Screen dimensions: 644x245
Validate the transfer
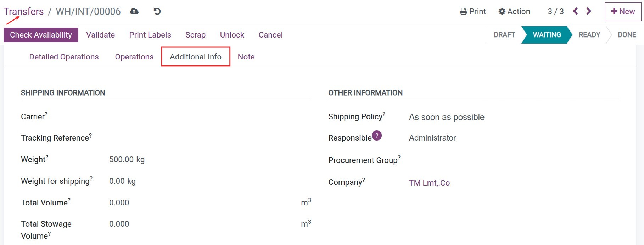(x=100, y=35)
